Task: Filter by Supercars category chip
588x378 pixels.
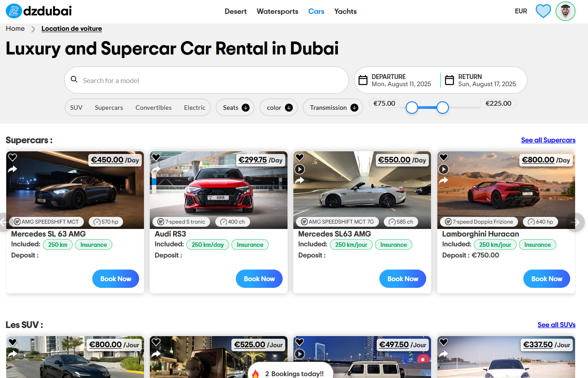Action: click(x=109, y=108)
